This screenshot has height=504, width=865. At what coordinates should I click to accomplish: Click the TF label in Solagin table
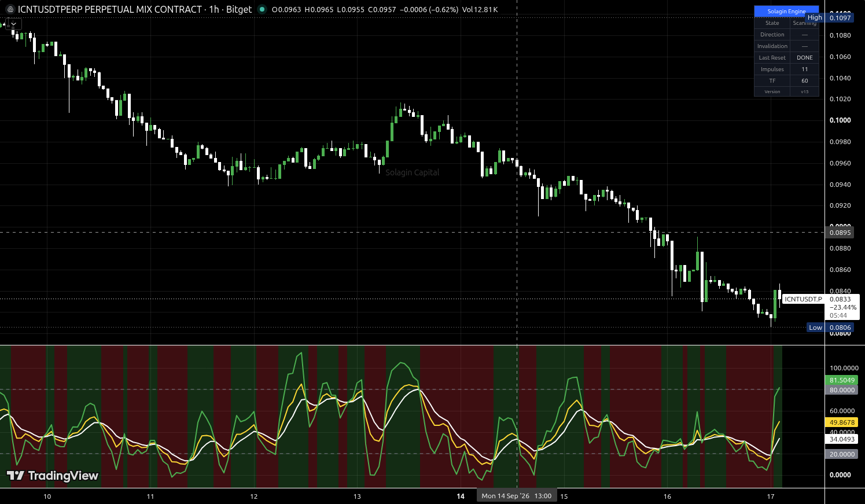pos(772,81)
